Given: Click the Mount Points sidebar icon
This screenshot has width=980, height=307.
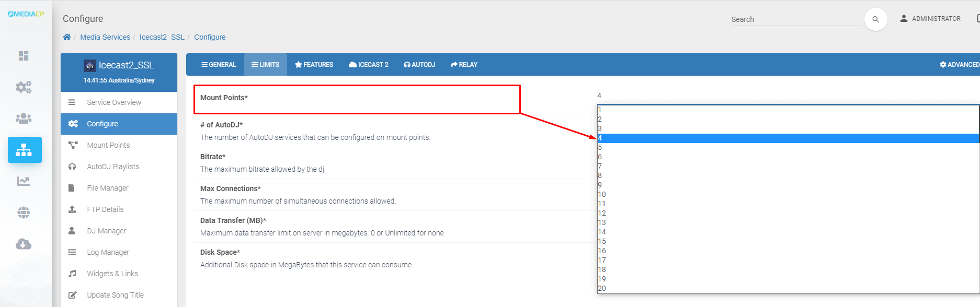Looking at the screenshot, I should [x=73, y=145].
